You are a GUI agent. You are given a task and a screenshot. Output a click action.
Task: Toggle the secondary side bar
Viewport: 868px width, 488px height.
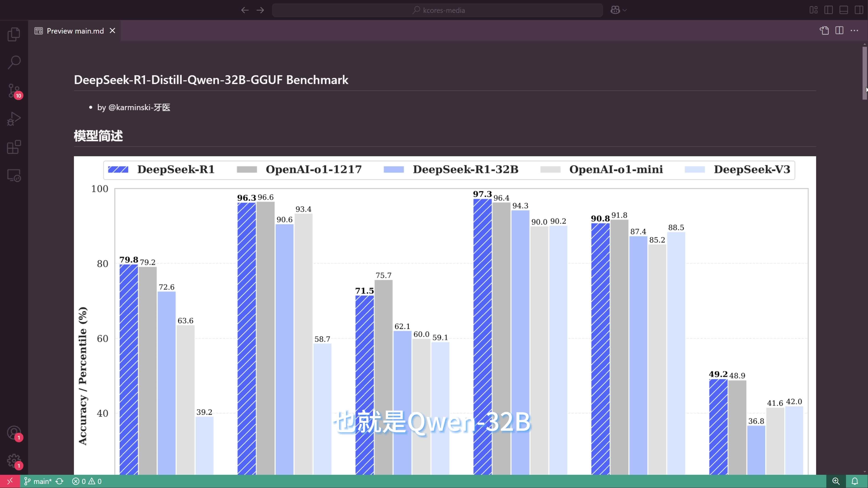point(859,10)
